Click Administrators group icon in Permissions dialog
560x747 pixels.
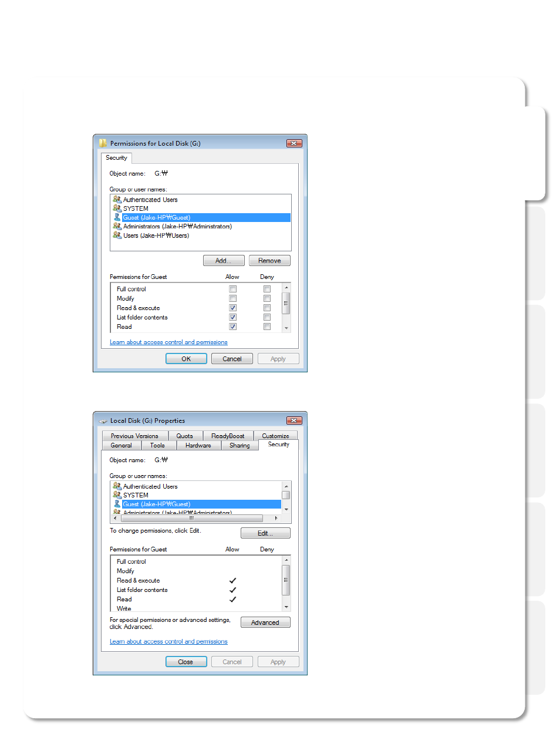(117, 226)
